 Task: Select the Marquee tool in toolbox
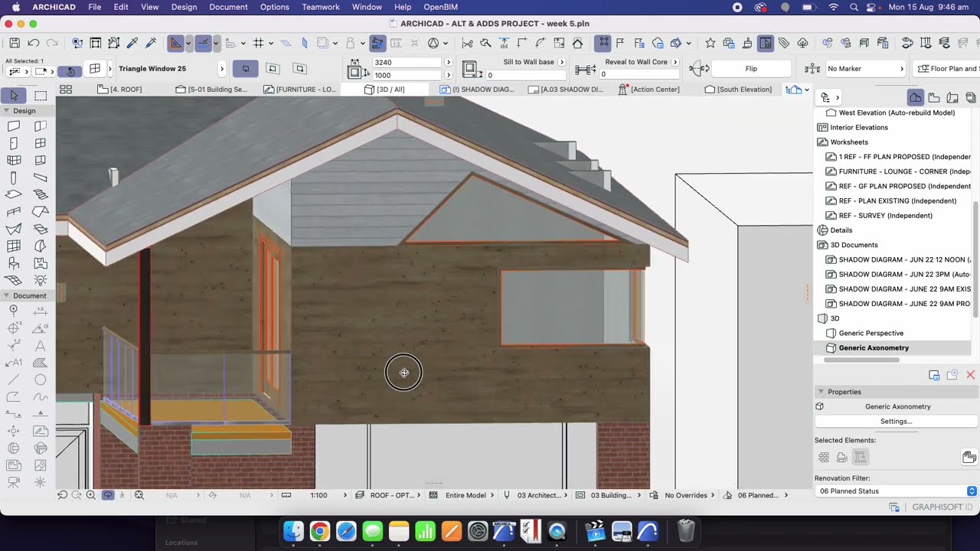coord(41,96)
